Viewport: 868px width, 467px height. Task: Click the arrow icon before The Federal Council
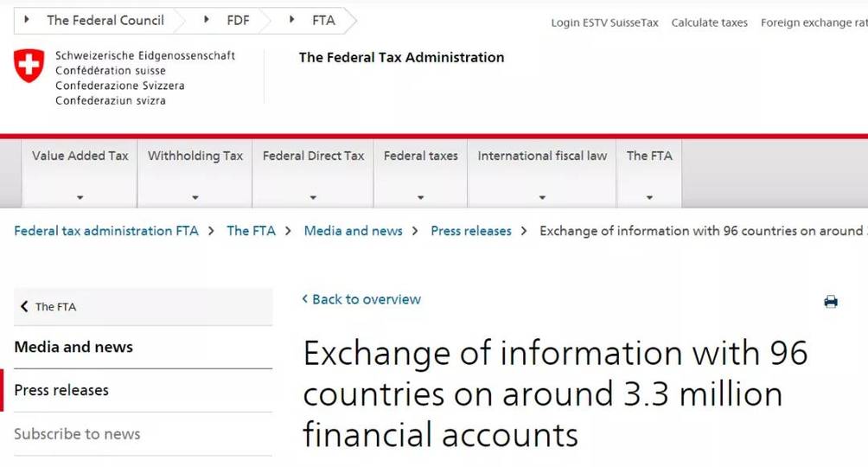(26, 20)
